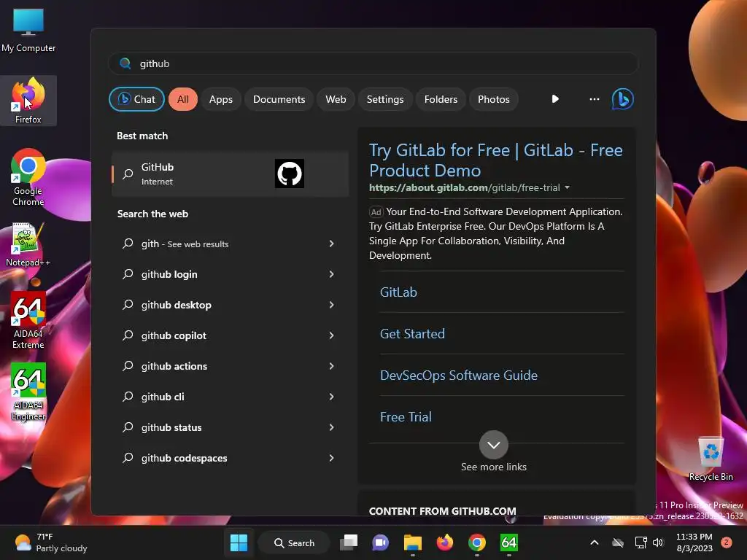Image resolution: width=747 pixels, height=560 pixels.
Task: Launch AIDA64 Extreme desktop shortcut
Action: click(x=28, y=320)
